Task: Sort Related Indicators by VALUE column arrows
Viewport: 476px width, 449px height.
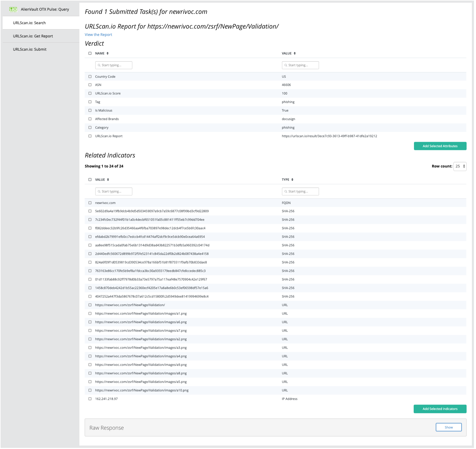Action: 108,180
